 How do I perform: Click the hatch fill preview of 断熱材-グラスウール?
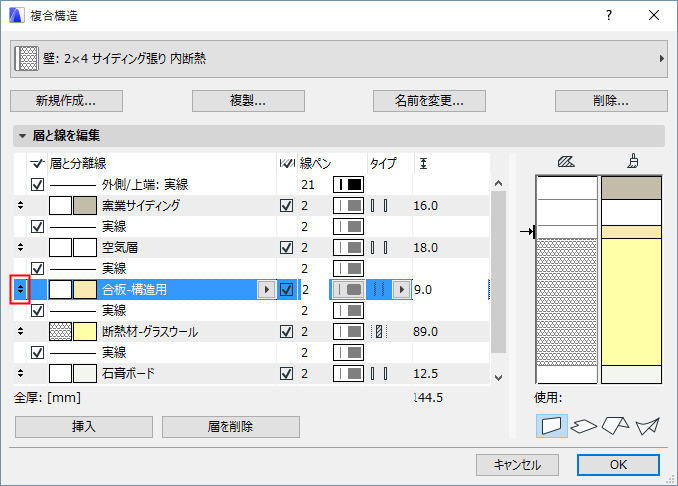click(x=60, y=332)
